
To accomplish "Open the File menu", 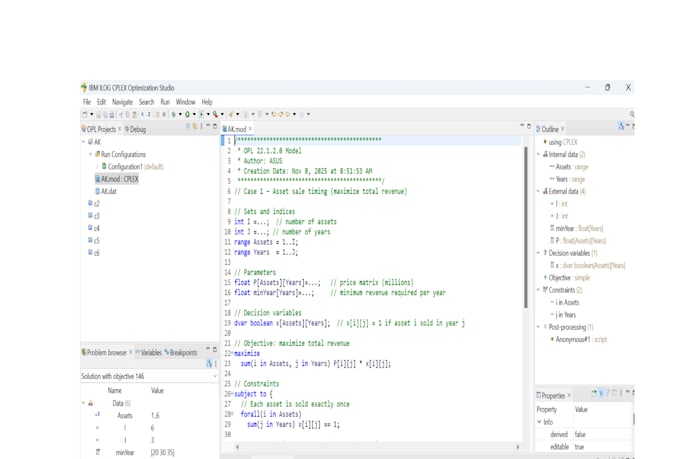I will click(87, 102).
